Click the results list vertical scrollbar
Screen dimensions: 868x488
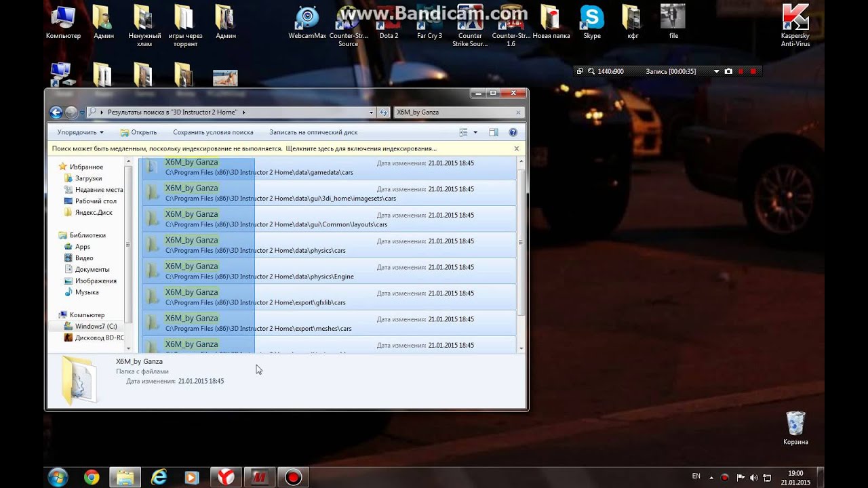pyautogui.click(x=521, y=242)
